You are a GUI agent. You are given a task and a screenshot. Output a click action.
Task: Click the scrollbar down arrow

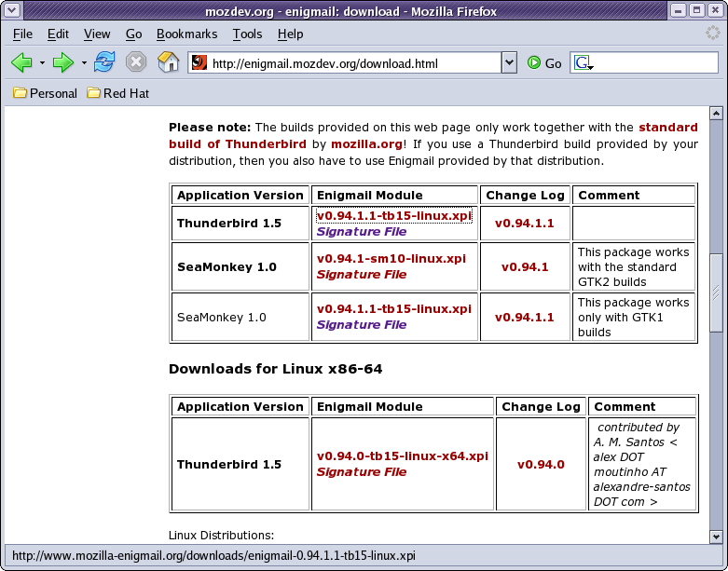tap(716, 537)
